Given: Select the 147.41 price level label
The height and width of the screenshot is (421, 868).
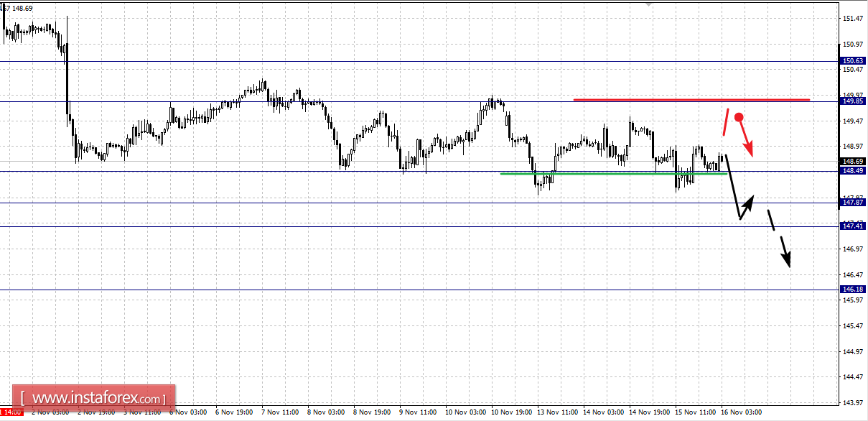Looking at the screenshot, I should click(x=853, y=226).
